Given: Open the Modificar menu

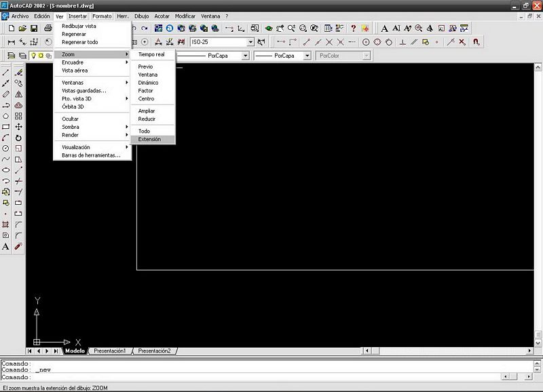Looking at the screenshot, I should point(185,16).
